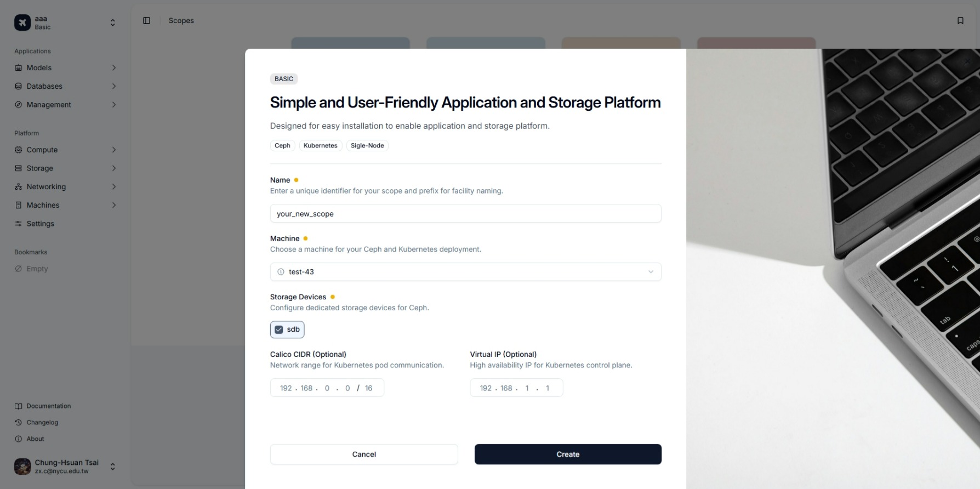
Task: Click the Calico CIDR prefix length field
Action: click(x=369, y=388)
